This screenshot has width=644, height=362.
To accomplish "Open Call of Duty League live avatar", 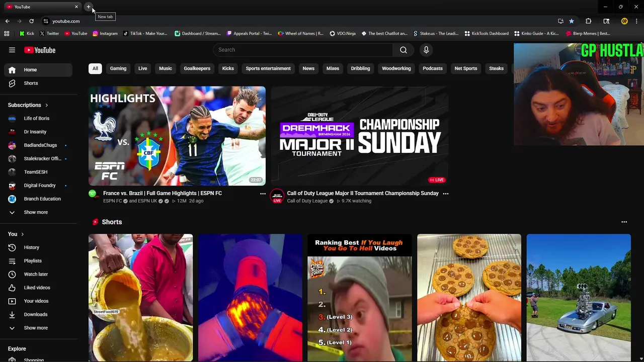I will click(277, 196).
